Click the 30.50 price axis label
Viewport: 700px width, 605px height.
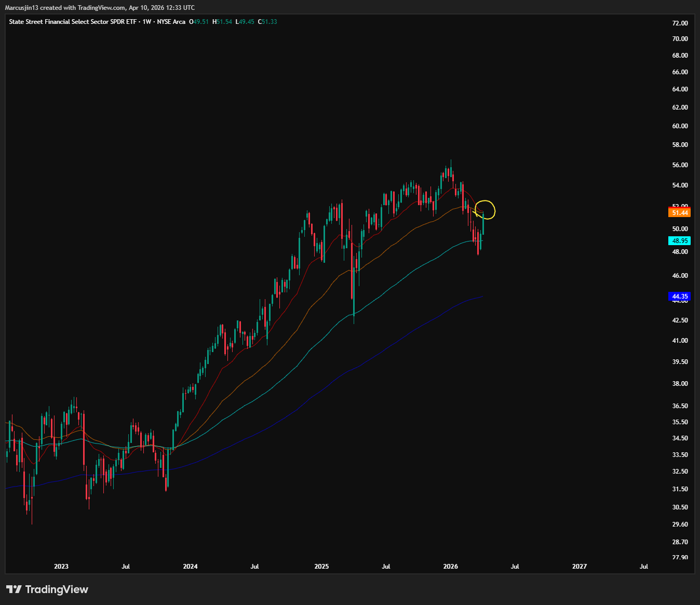pos(680,507)
